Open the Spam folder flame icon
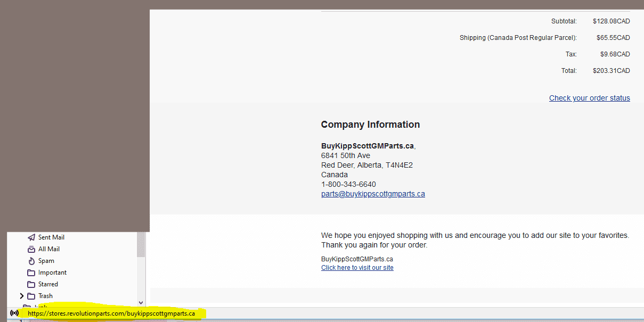The height and width of the screenshot is (322, 644). (31, 261)
